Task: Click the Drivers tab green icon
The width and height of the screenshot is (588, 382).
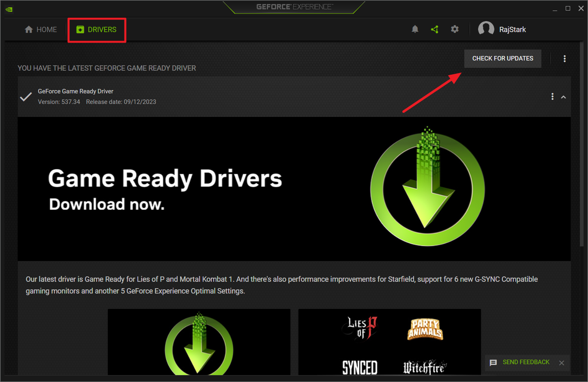Action: (x=80, y=29)
